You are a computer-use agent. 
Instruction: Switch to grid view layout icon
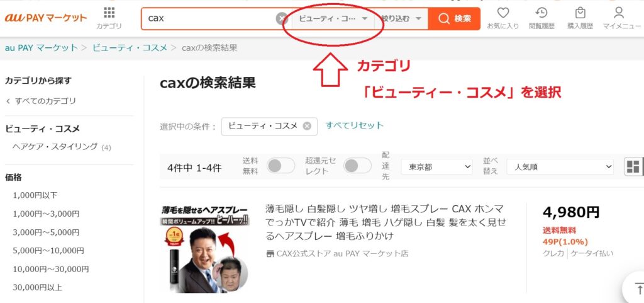tap(633, 167)
